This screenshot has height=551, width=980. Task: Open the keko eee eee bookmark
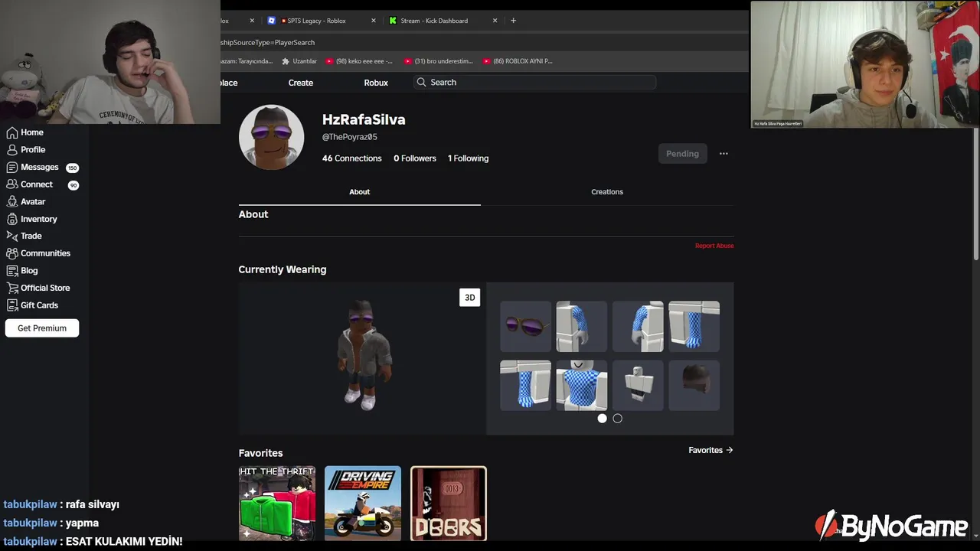359,61
